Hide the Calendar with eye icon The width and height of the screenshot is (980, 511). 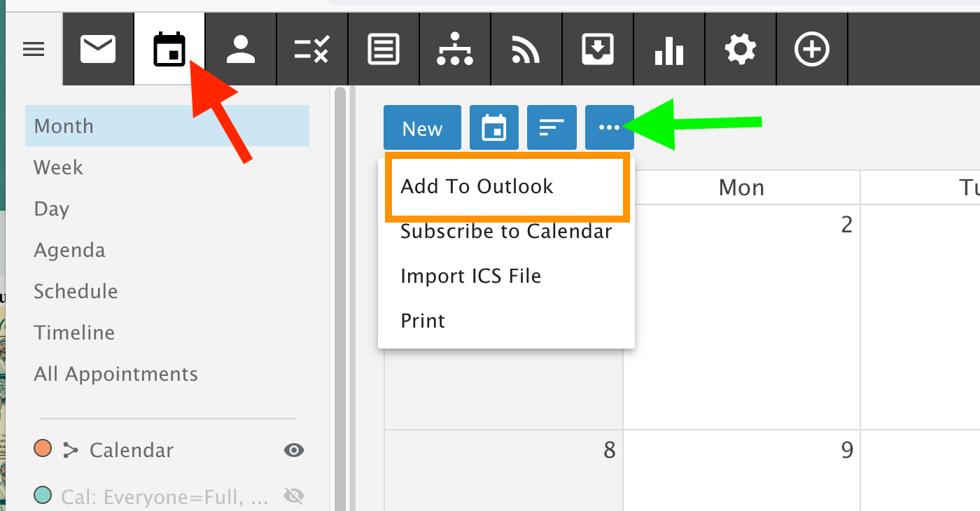294,450
